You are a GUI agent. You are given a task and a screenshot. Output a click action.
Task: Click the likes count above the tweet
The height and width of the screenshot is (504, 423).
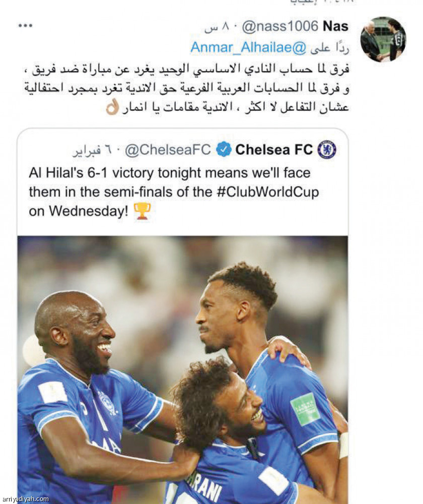pyautogui.click(x=321, y=2)
